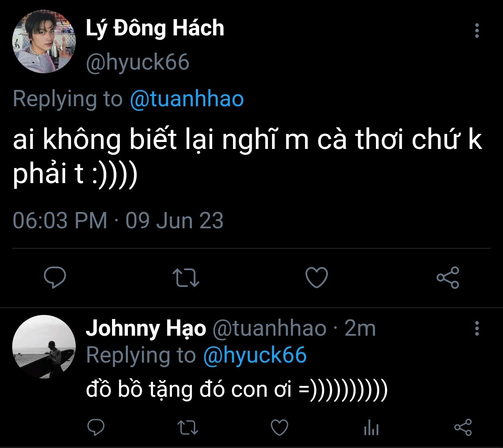This screenshot has width=503, height=448.
Task: Open more options on Johnny Hạo's reply
Action: click(477, 328)
